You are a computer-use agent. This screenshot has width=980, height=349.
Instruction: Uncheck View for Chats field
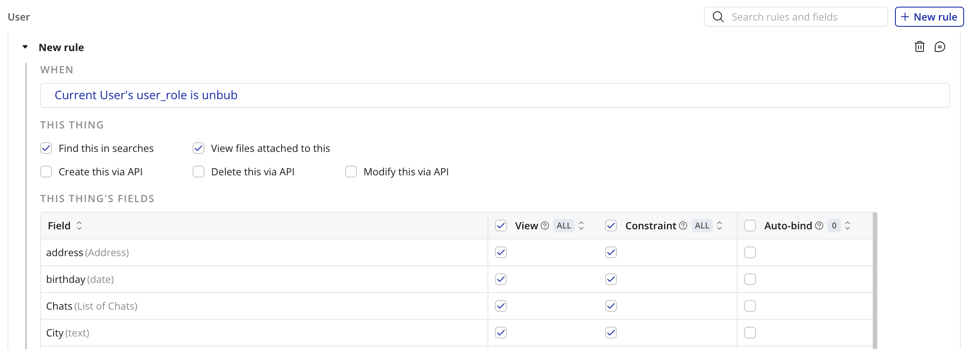(501, 306)
